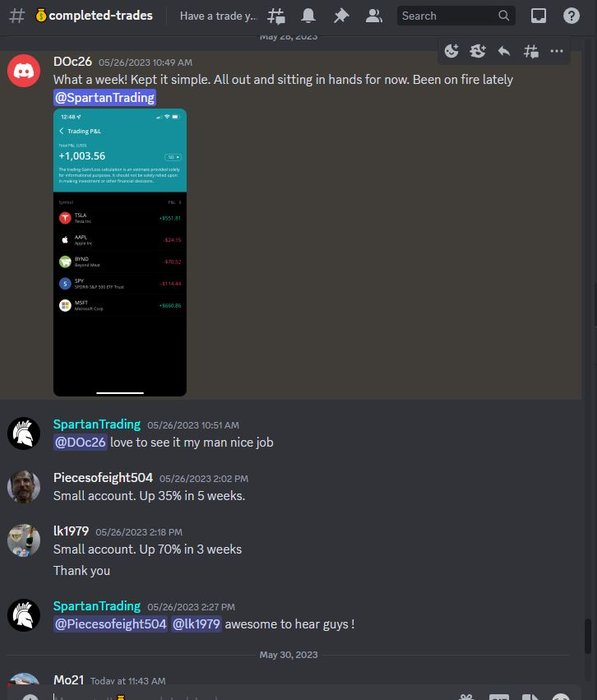The image size is (597, 700).
Task: Click the chat scrollbar thumb
Action: point(588,636)
